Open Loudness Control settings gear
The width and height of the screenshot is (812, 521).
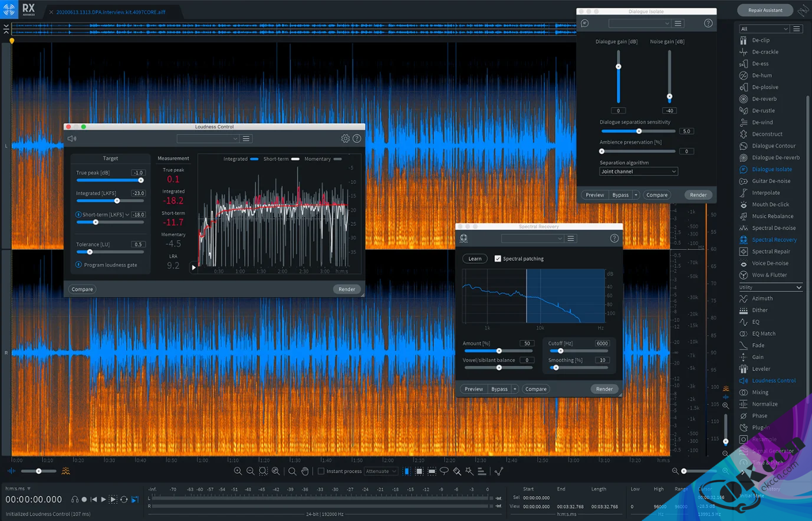coord(346,139)
